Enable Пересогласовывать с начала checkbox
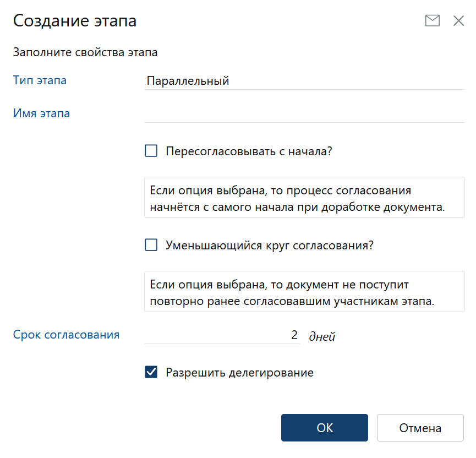The width and height of the screenshot is (476, 458). [x=151, y=151]
